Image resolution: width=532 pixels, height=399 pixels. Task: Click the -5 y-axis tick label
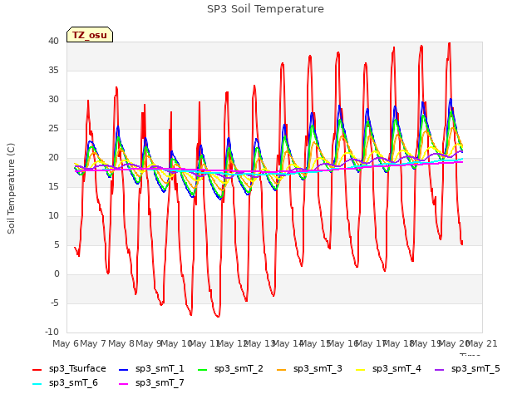click(55, 303)
